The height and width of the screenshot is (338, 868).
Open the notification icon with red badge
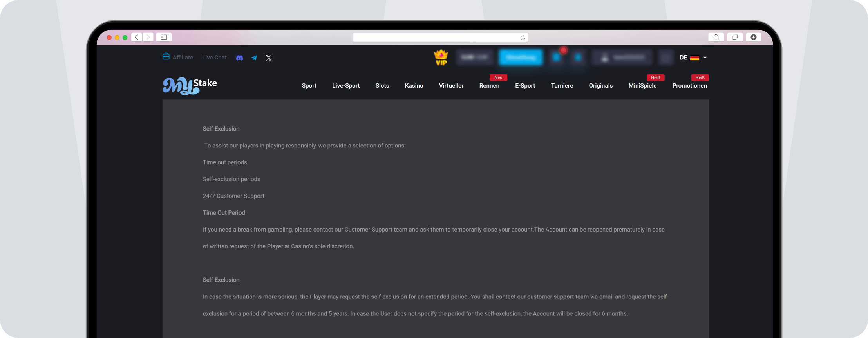[557, 57]
